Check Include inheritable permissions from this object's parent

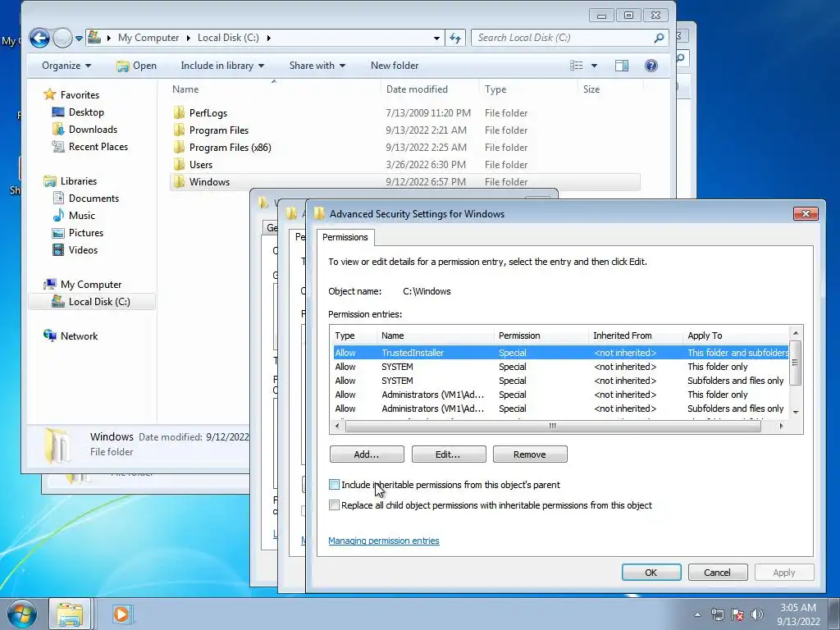[x=335, y=485]
